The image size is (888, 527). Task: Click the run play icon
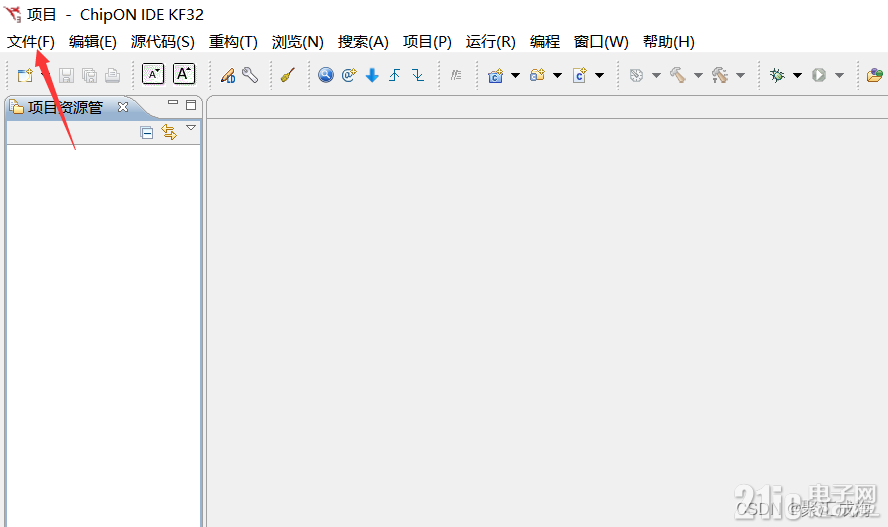click(819, 75)
